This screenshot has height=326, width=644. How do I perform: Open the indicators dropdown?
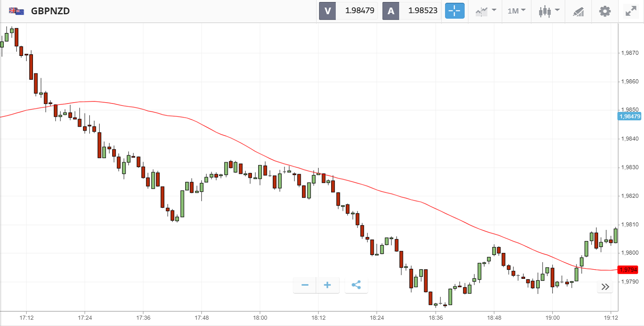coord(486,11)
